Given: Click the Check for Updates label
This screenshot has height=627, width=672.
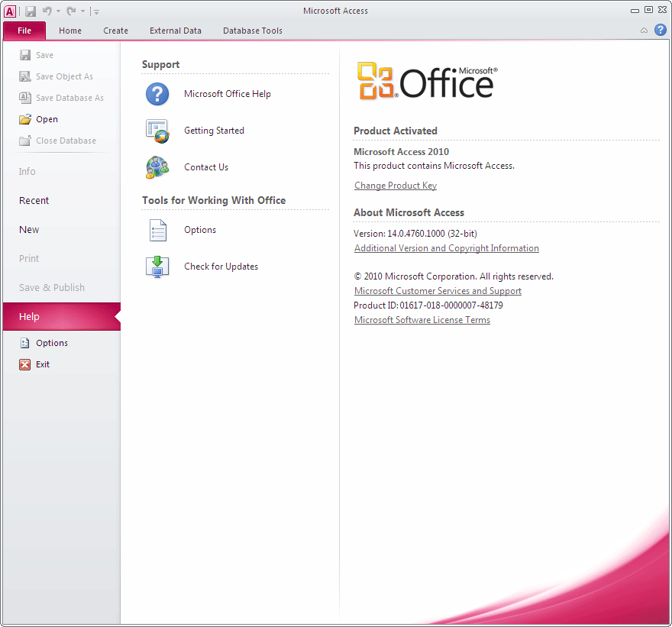Looking at the screenshot, I should point(221,267).
